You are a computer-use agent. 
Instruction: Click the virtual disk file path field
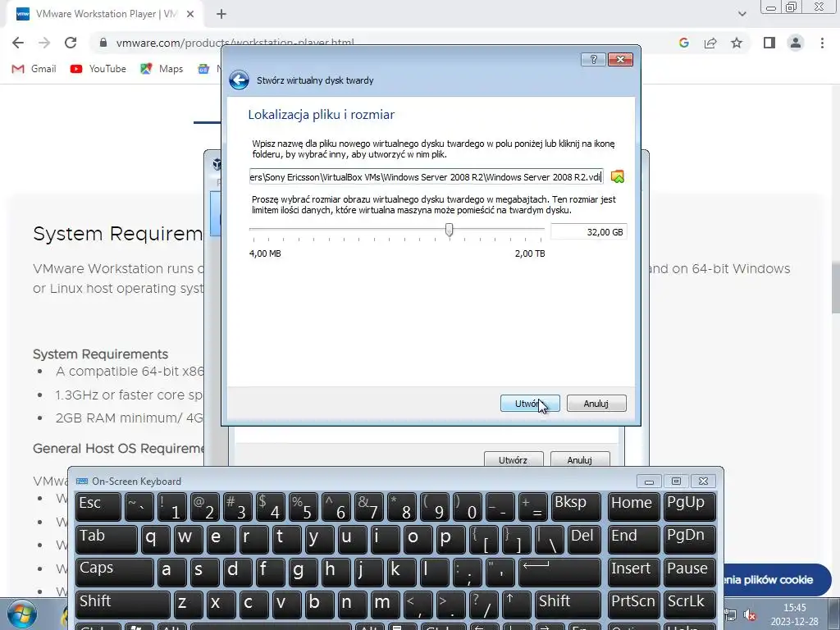pos(426,177)
